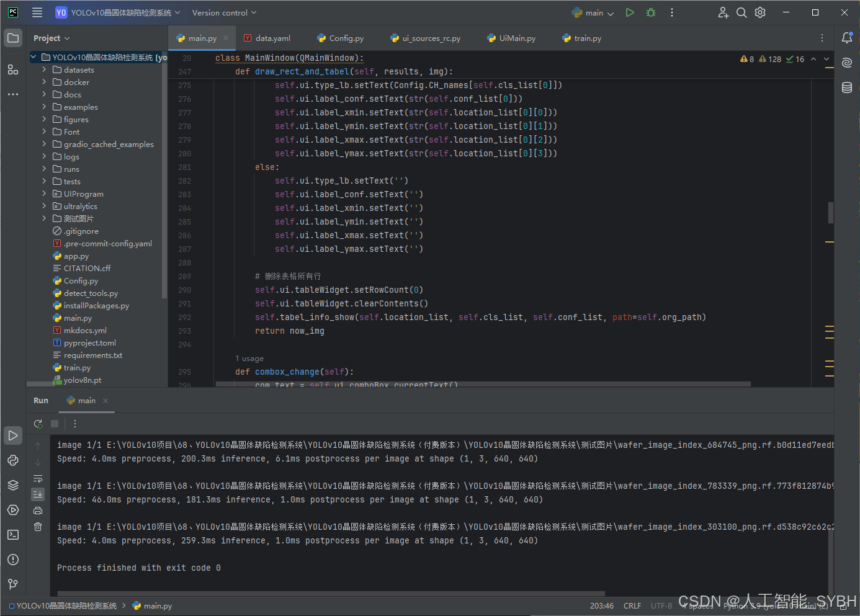This screenshot has height=616, width=860.
Task: Start debugging with the bug icon
Action: tap(651, 12)
